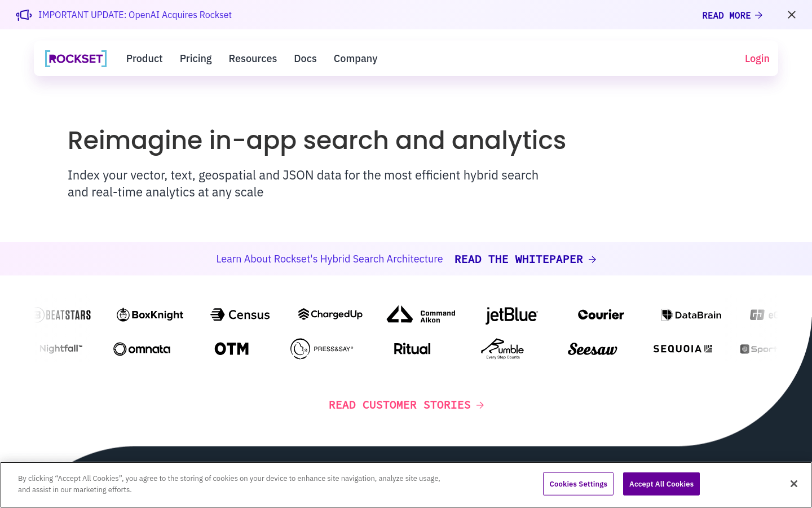Open Cookies Settings
The height and width of the screenshot is (508, 812).
point(578,484)
